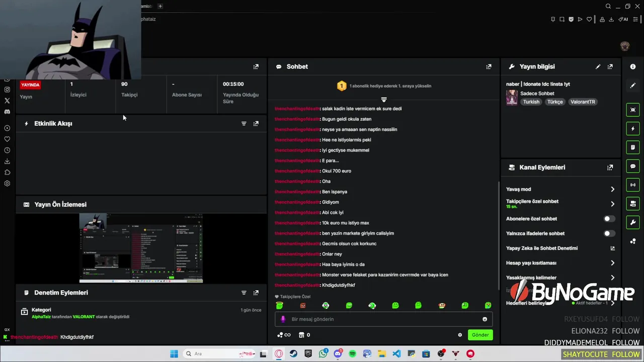Screen dimensions: 644x362
Task: Click the pin icon in the browser address bar
Action: click(553, 19)
